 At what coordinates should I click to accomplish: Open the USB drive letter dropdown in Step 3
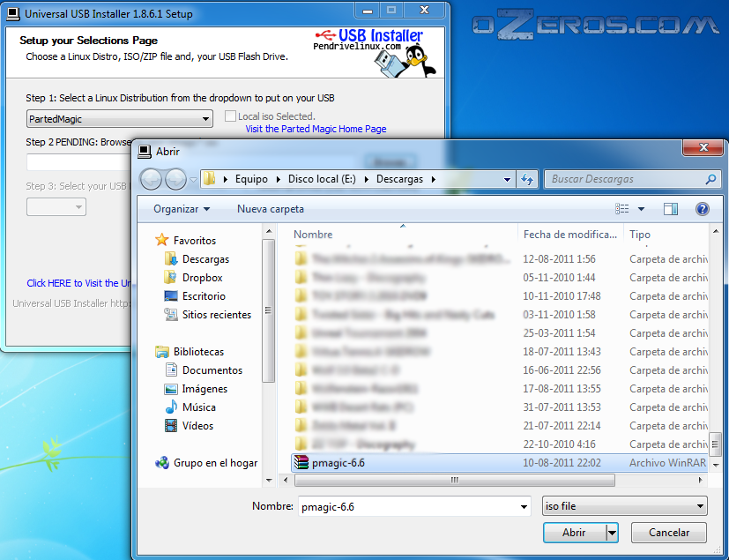(56, 207)
